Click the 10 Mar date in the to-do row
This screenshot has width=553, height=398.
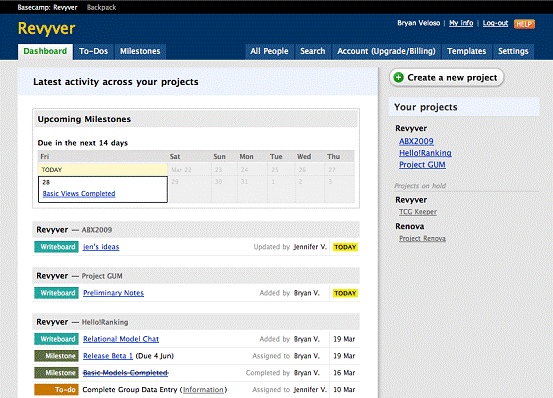tap(344, 390)
